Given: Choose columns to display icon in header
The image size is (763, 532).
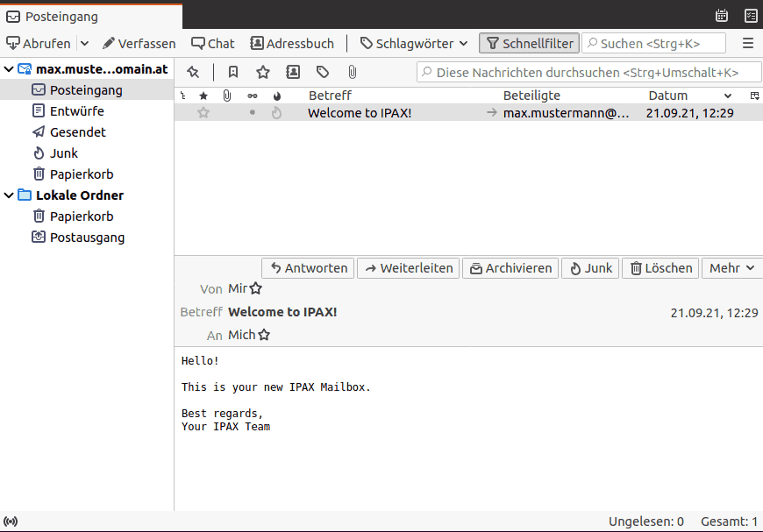Looking at the screenshot, I should point(754,96).
